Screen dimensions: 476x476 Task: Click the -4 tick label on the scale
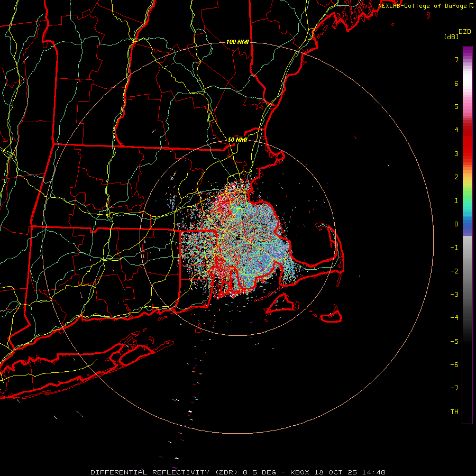point(454,318)
